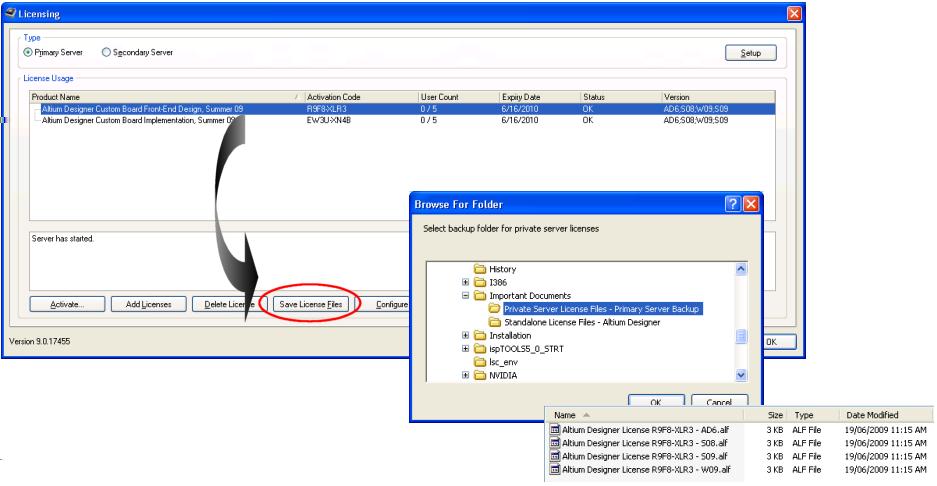Click the ispTOOLS5_0_STRT folder icon

click(x=480, y=349)
